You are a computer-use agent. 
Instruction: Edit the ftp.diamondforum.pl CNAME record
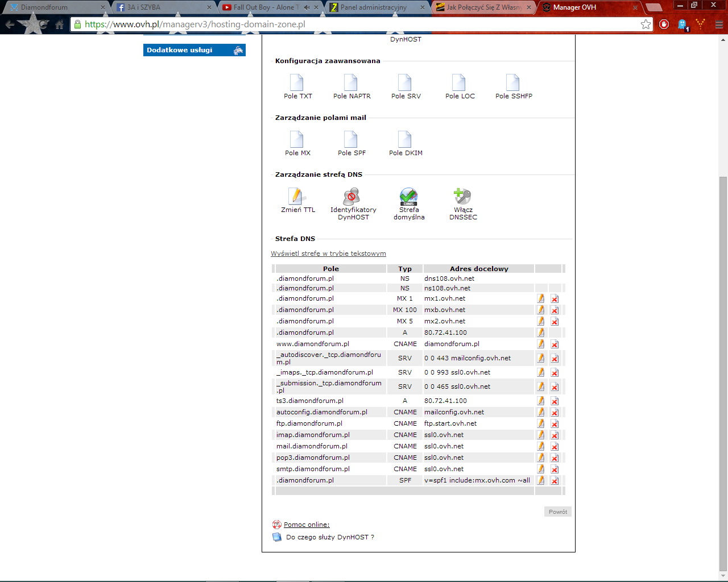coord(541,423)
